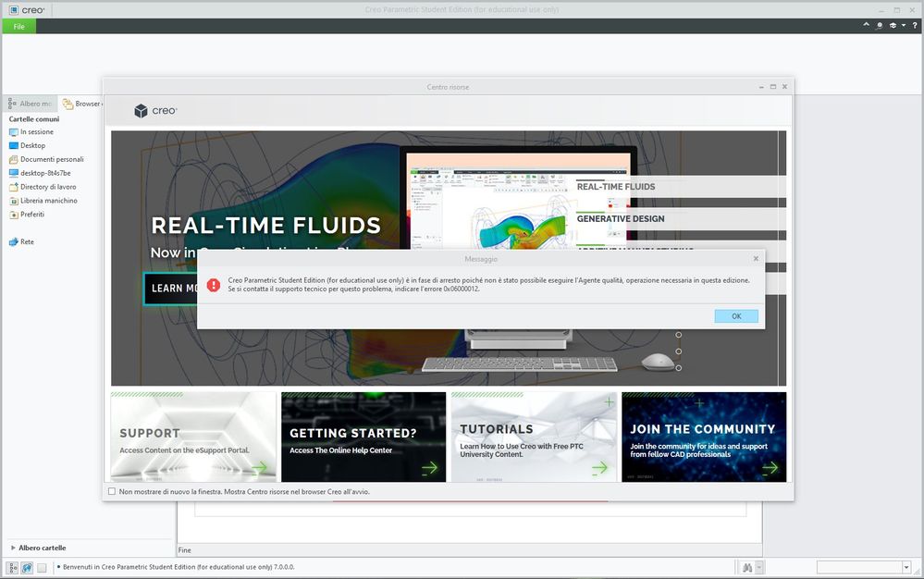Viewport: 924px width, 579px height.
Task: Open dropdown next to binoculars icon
Action: coord(759,568)
